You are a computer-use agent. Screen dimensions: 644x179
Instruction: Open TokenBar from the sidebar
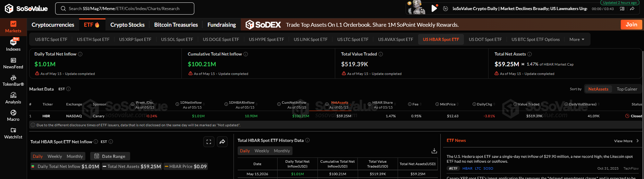click(x=13, y=81)
